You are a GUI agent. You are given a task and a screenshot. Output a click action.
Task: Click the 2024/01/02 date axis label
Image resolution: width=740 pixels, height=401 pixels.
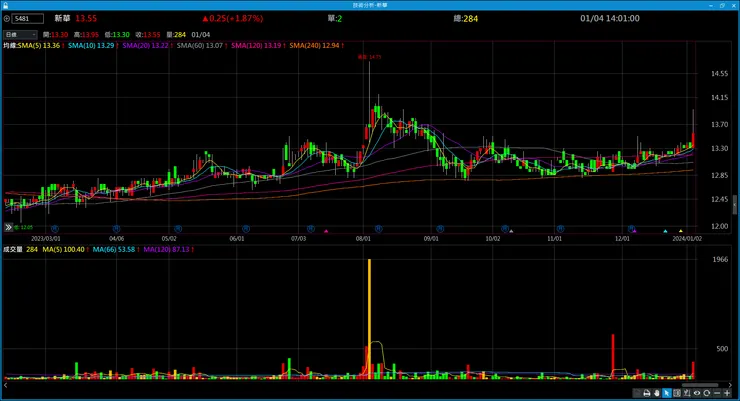(687, 239)
